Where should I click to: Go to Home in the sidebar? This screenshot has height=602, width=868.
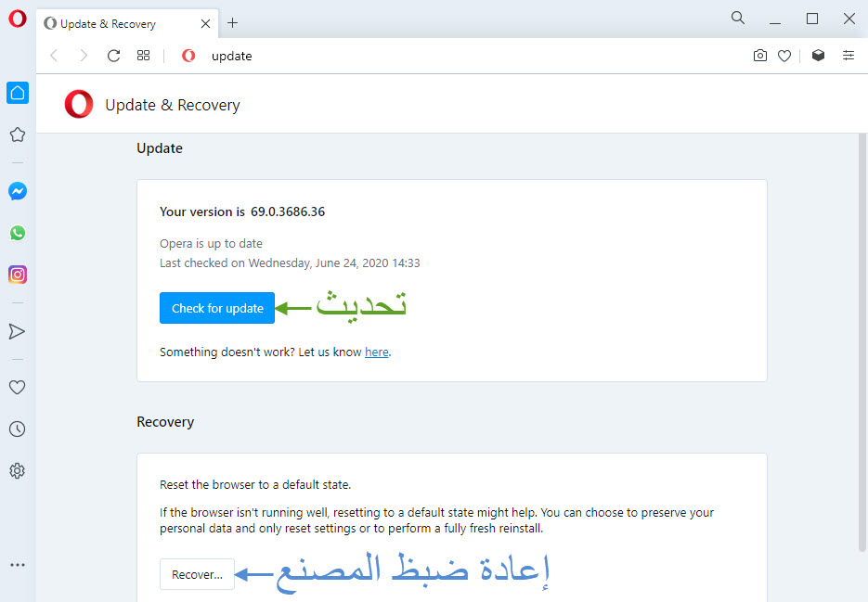tap(18, 93)
